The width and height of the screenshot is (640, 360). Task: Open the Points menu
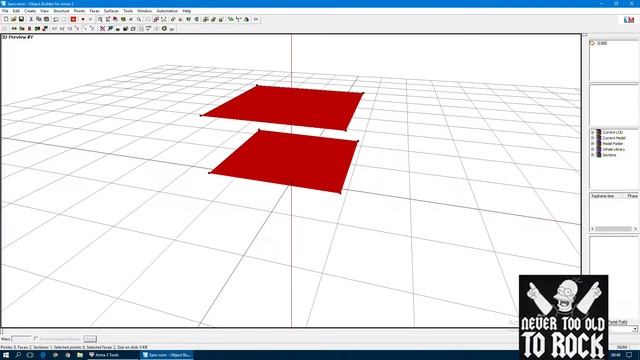pyautogui.click(x=79, y=11)
